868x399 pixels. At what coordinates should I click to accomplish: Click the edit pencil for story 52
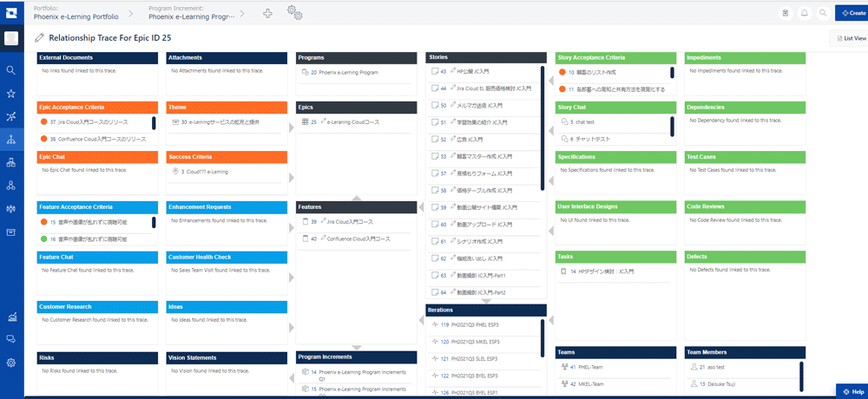pyautogui.click(x=453, y=139)
